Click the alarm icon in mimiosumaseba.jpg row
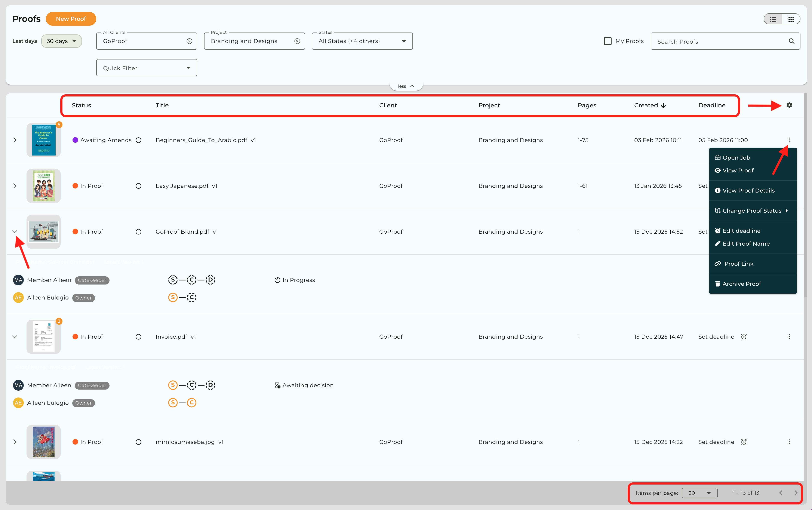Screen dimensions: 812x510 pos(744,442)
